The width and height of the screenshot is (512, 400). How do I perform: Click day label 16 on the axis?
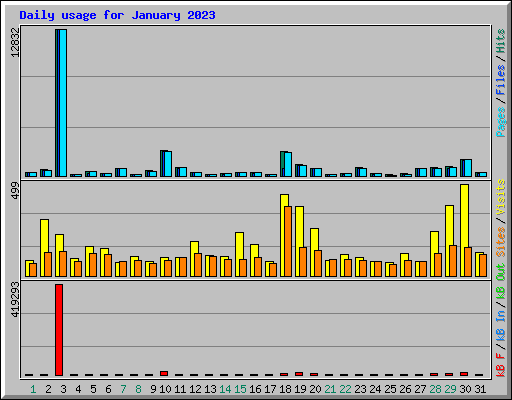255,389
